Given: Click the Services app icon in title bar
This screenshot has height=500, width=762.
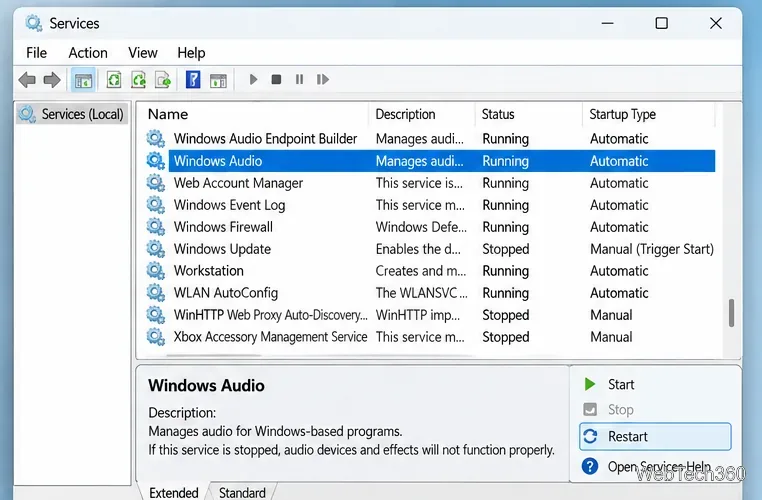Looking at the screenshot, I should point(34,23).
